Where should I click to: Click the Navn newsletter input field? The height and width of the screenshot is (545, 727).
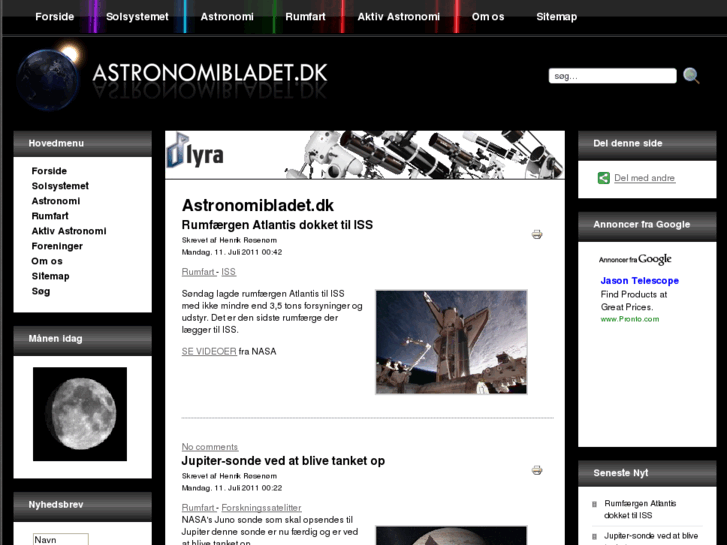(61, 539)
